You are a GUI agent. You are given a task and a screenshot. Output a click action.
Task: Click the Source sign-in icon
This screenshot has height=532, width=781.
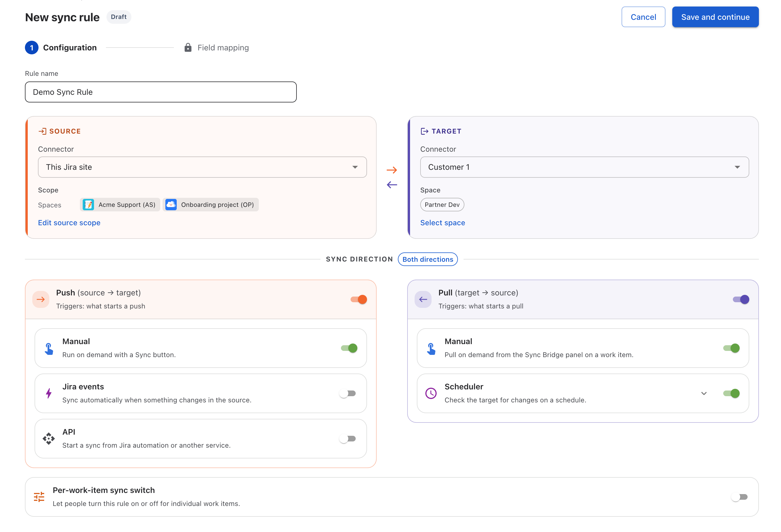[42, 131]
